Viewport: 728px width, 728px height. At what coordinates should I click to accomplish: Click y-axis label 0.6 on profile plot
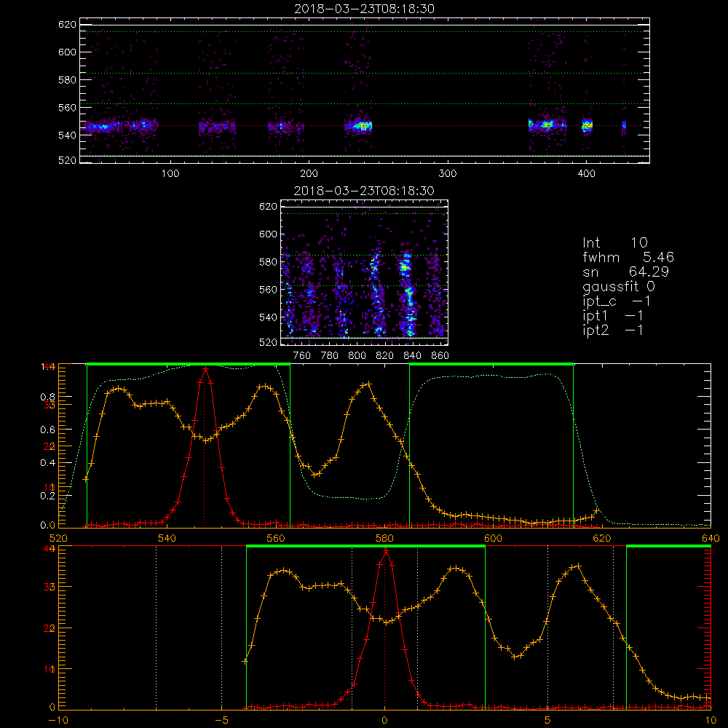click(47, 430)
